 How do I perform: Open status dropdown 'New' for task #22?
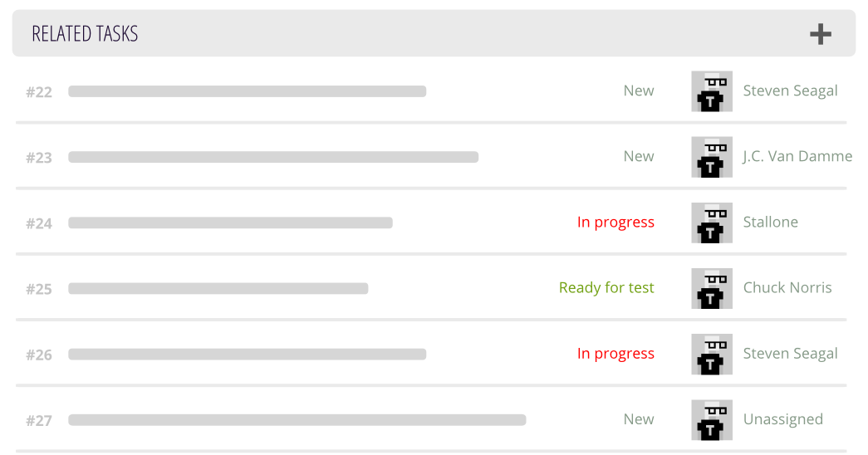pos(638,91)
